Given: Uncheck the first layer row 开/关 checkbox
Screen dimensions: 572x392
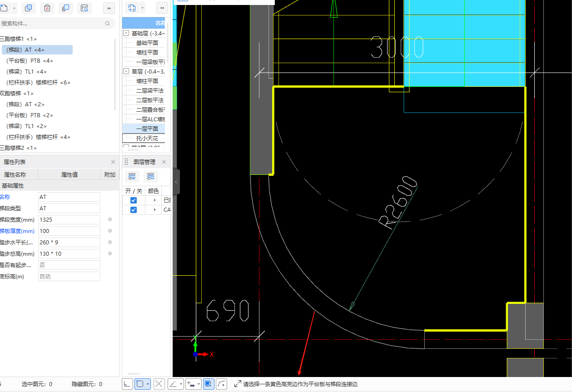Looking at the screenshot, I should point(134,200).
